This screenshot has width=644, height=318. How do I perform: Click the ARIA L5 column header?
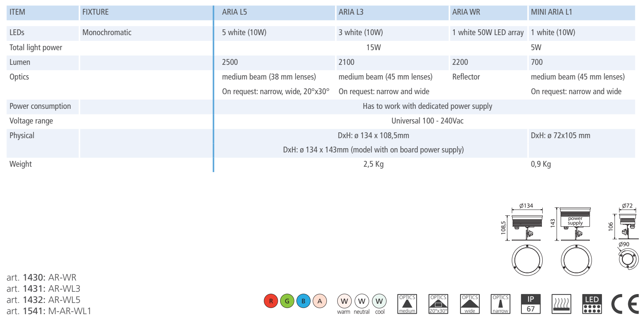point(234,12)
